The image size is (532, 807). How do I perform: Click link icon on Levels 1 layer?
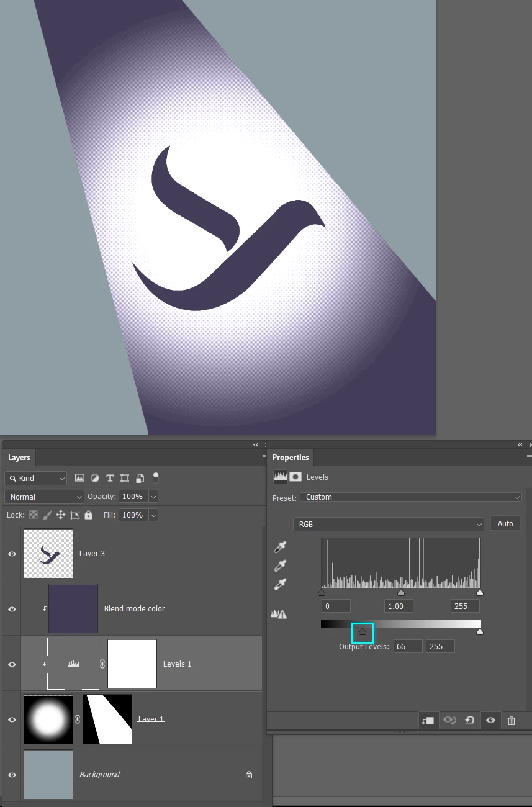point(102,664)
